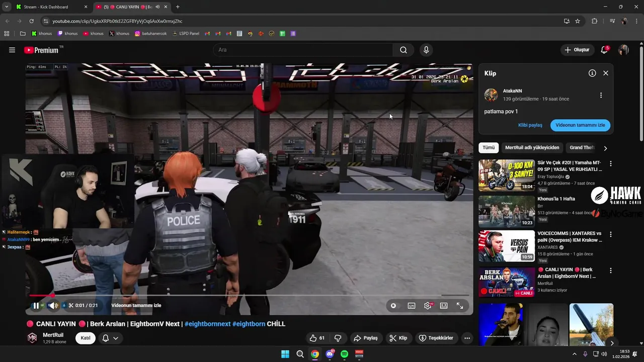This screenshot has width=644, height=362.
Task: Open more options for VOICECOMMS video
Action: pos(611,234)
